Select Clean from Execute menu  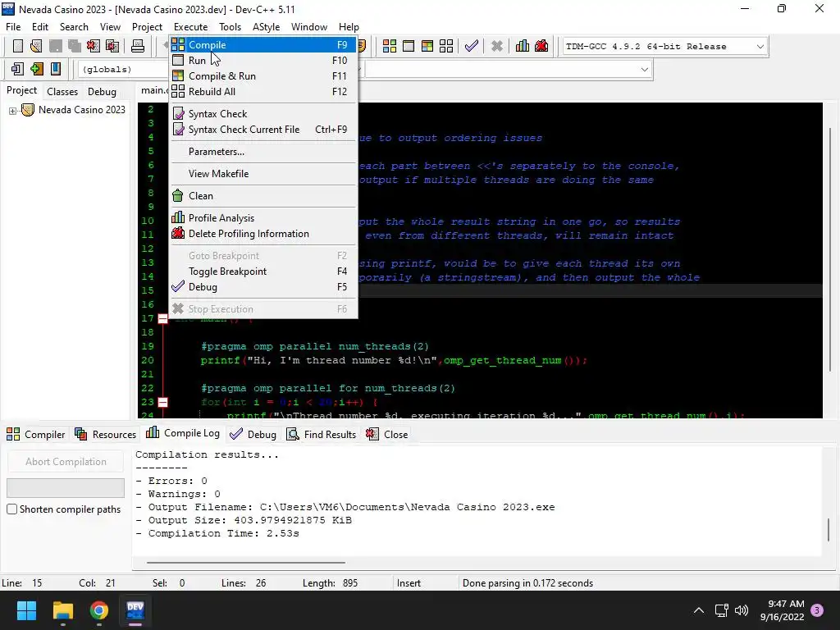point(263,195)
